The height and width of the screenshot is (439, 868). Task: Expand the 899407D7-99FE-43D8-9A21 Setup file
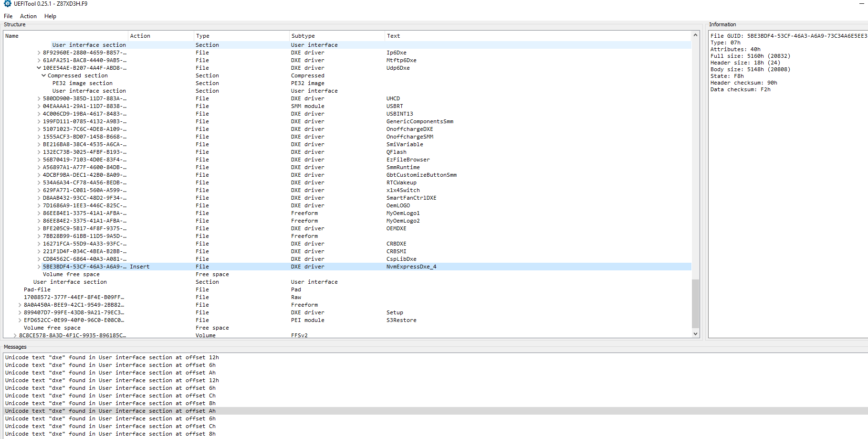pos(20,313)
